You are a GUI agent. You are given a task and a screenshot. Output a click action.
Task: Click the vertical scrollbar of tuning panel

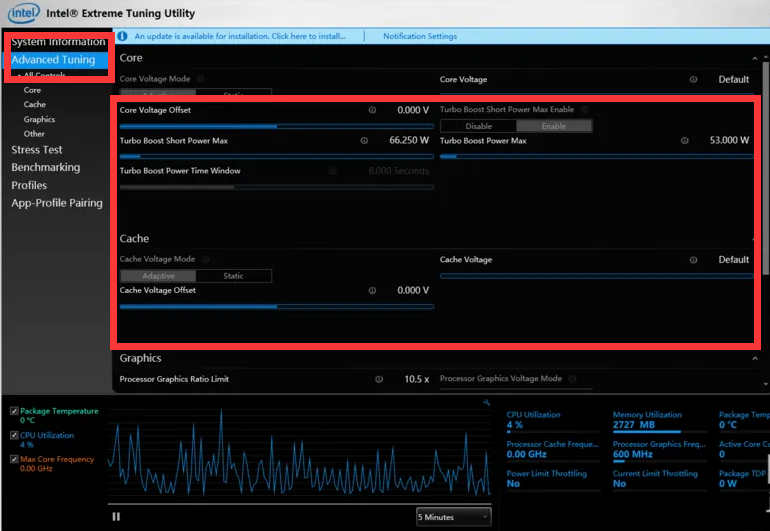766,167
